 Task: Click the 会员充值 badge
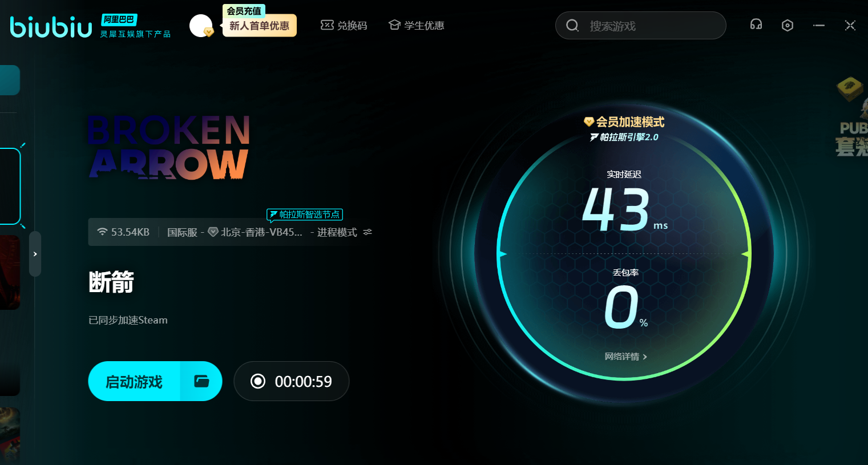244,11
